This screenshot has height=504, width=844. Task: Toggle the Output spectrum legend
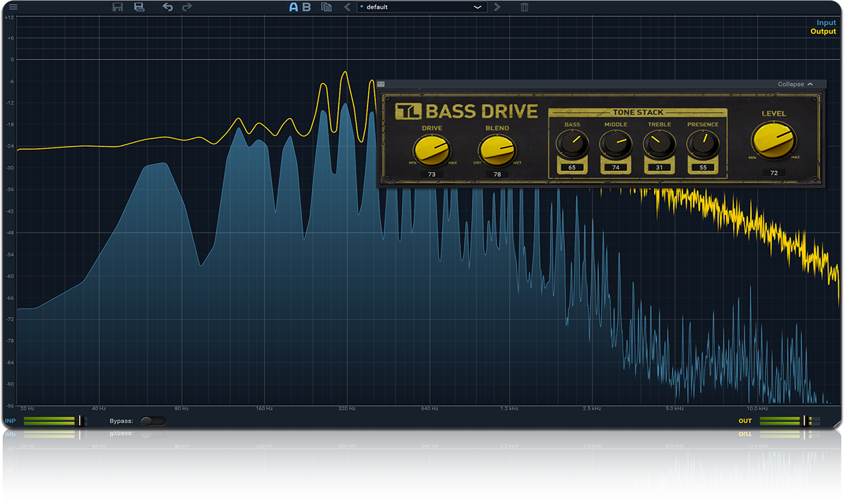click(823, 31)
